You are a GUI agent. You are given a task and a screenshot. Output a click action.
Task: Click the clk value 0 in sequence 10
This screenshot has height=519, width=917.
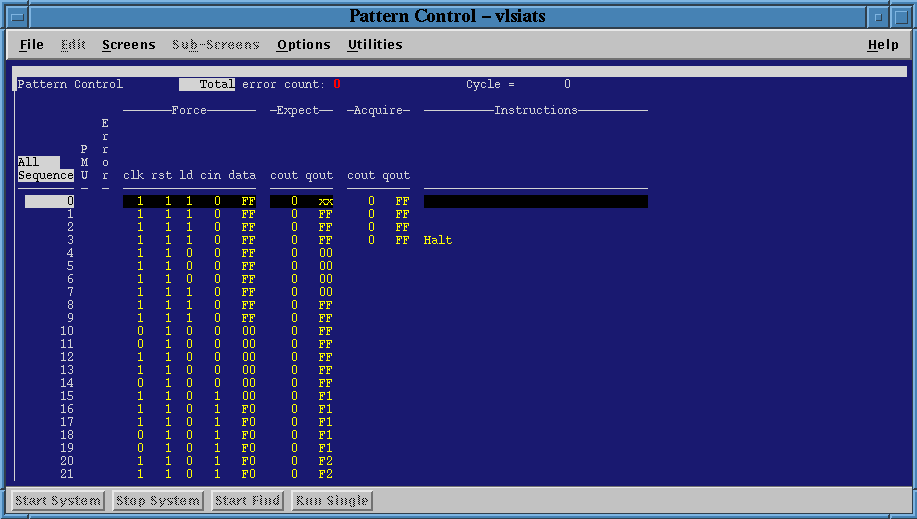(140, 331)
